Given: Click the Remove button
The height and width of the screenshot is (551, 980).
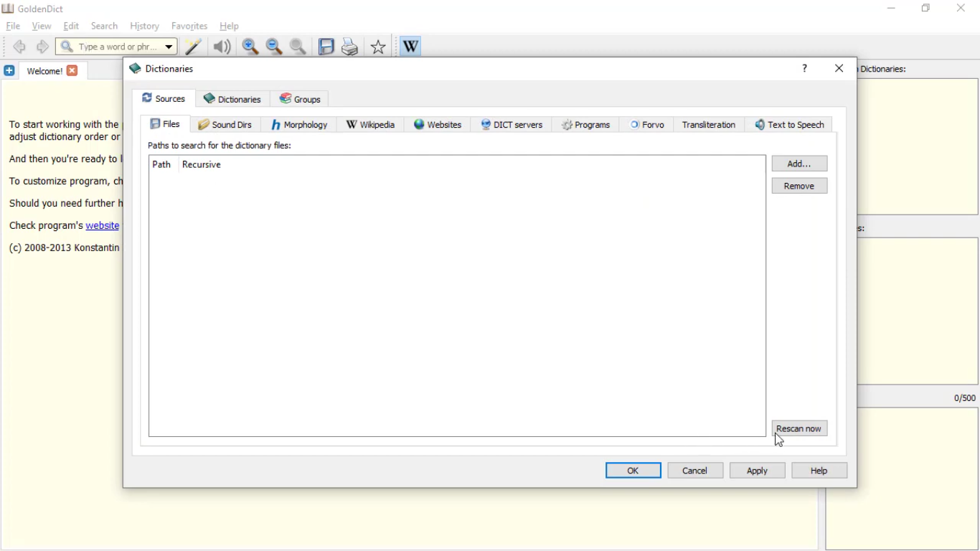Looking at the screenshot, I should 799,186.
